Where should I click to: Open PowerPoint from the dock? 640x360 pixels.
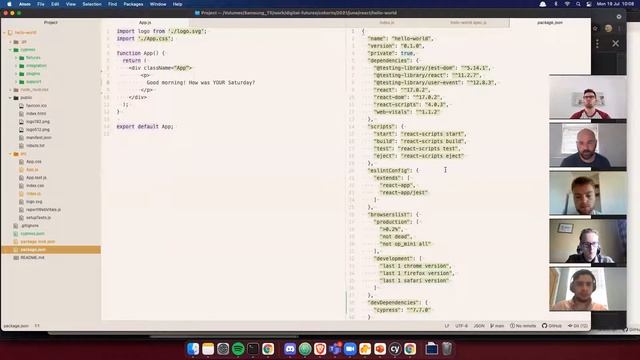[380, 349]
